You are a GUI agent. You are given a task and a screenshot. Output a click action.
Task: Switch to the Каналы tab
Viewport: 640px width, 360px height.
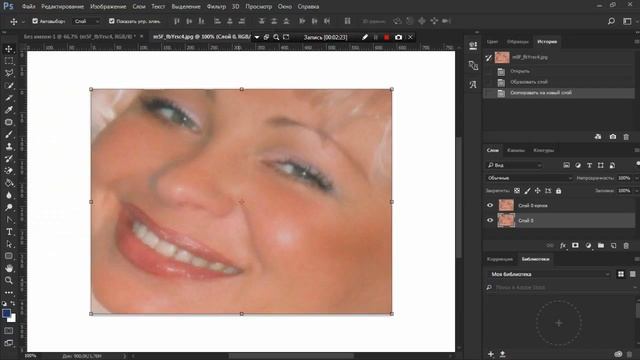point(516,150)
